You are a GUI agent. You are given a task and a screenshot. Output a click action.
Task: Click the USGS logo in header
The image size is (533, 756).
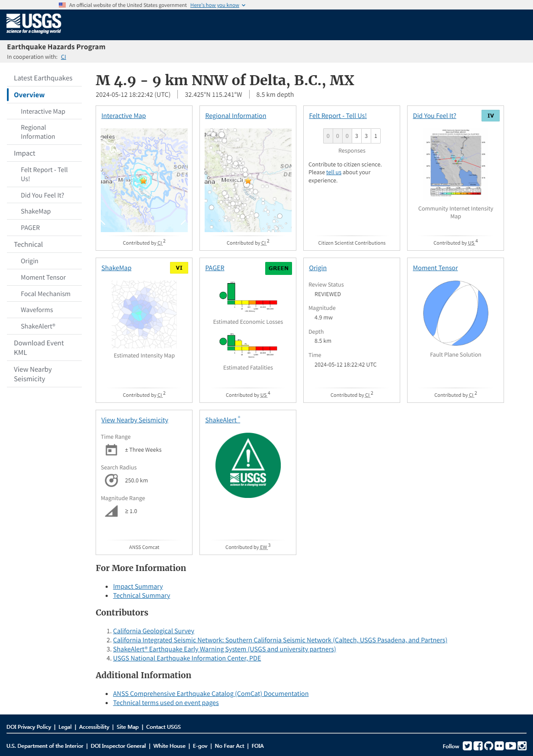[x=34, y=24]
